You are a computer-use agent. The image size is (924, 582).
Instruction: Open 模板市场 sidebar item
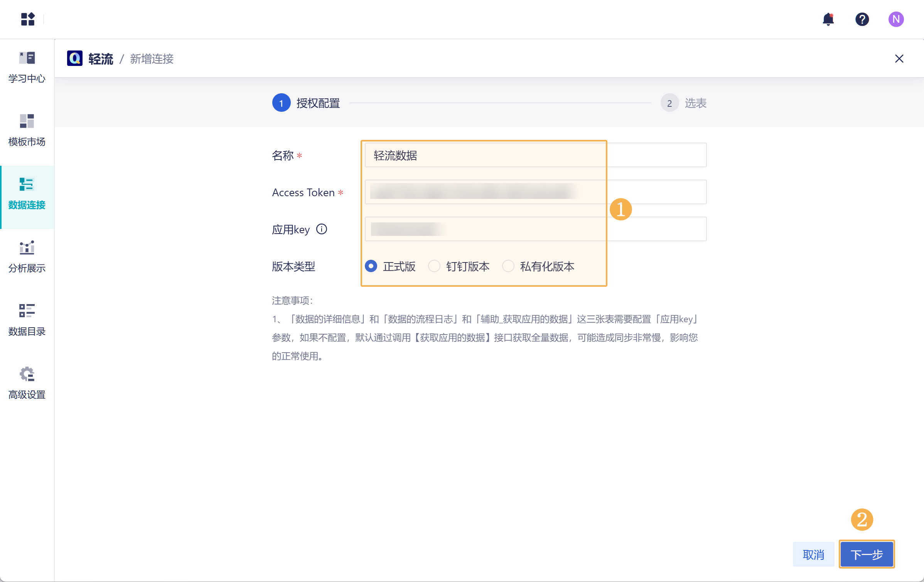click(27, 131)
